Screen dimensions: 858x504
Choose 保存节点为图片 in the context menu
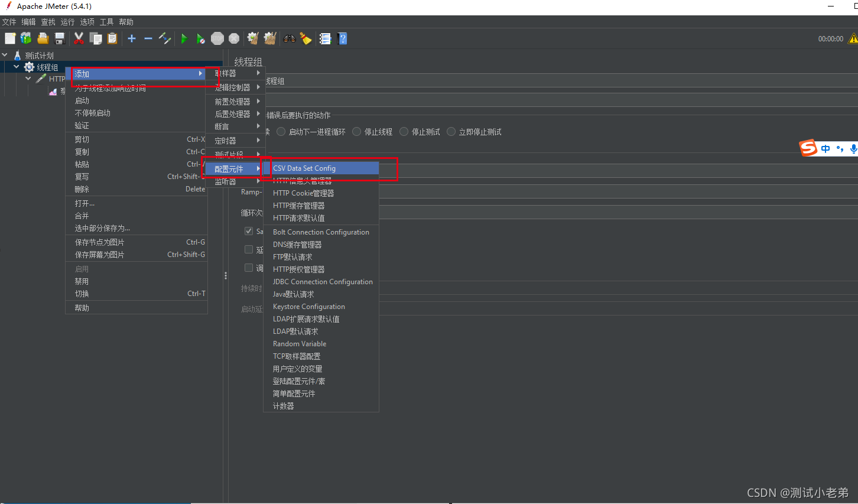click(136, 242)
